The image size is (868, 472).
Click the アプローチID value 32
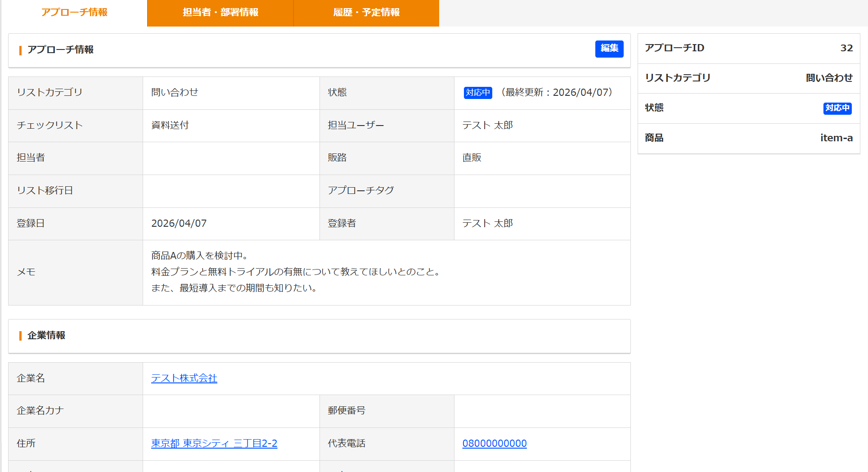click(x=846, y=48)
